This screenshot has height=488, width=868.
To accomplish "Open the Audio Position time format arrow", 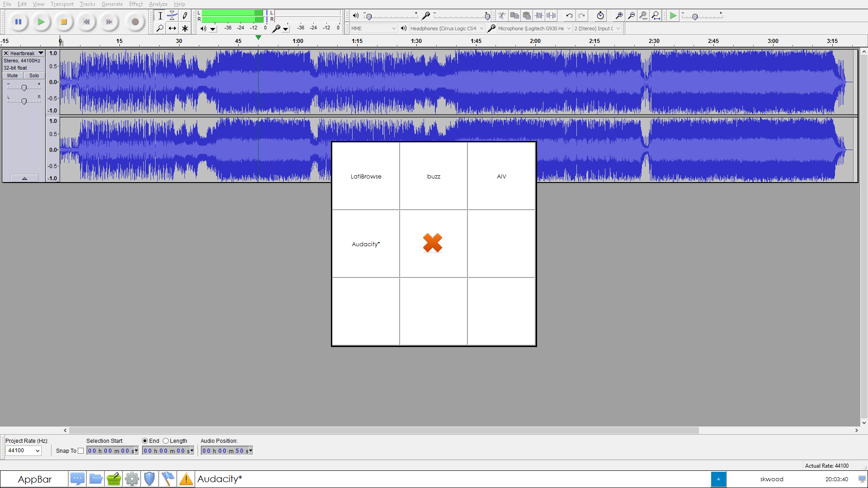I will coord(250,450).
